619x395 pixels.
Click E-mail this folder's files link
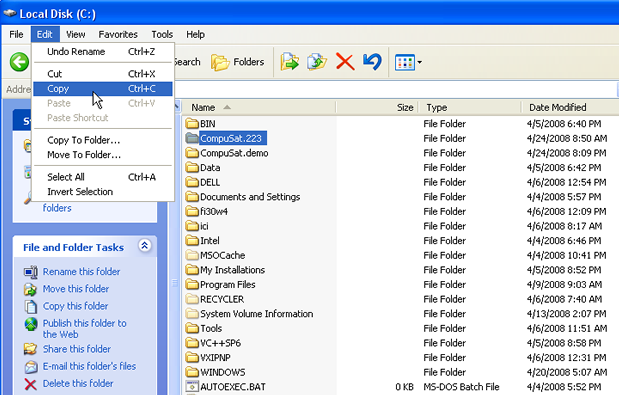pos(89,366)
